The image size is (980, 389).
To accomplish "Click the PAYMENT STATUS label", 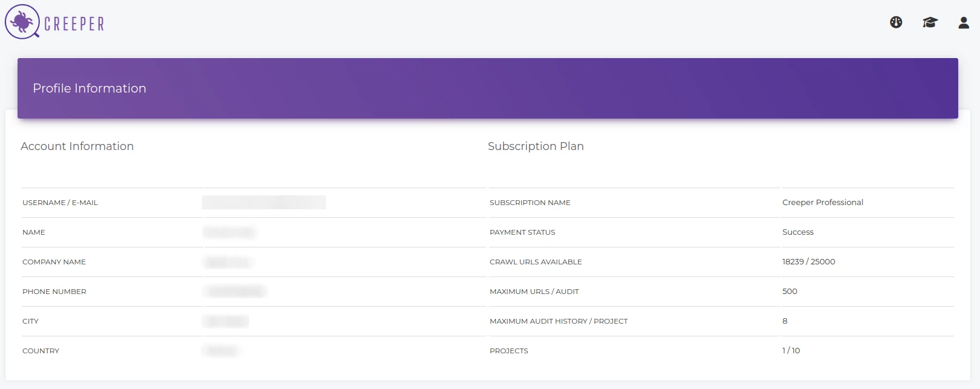I will pyautogui.click(x=522, y=232).
